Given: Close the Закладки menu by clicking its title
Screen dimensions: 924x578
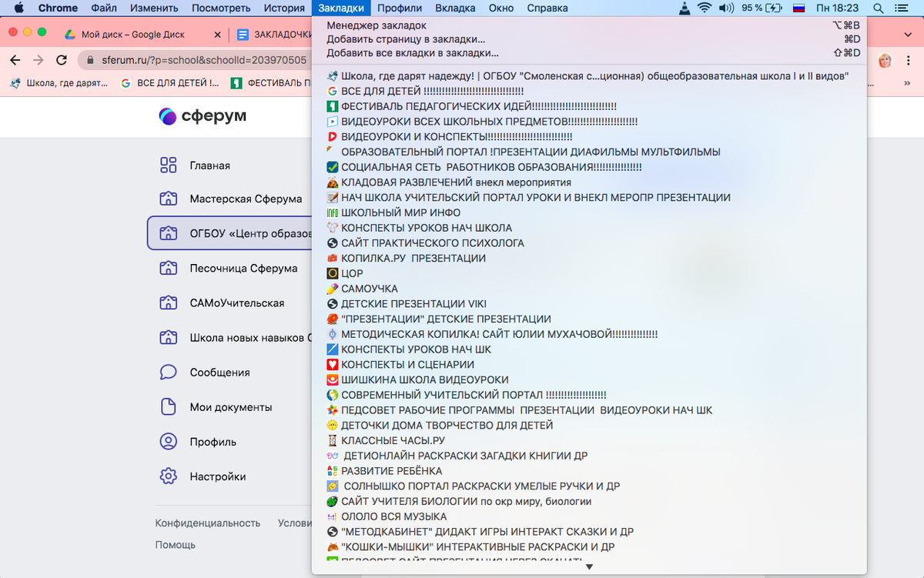Looking at the screenshot, I should (x=341, y=8).
